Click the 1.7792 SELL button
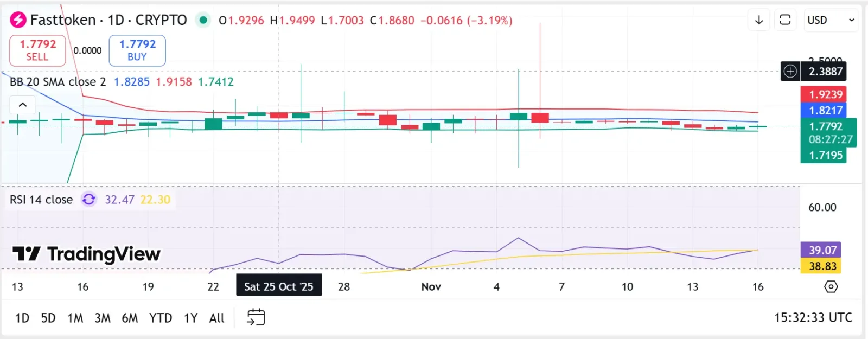Viewport: 868px width, 339px height. click(37, 50)
